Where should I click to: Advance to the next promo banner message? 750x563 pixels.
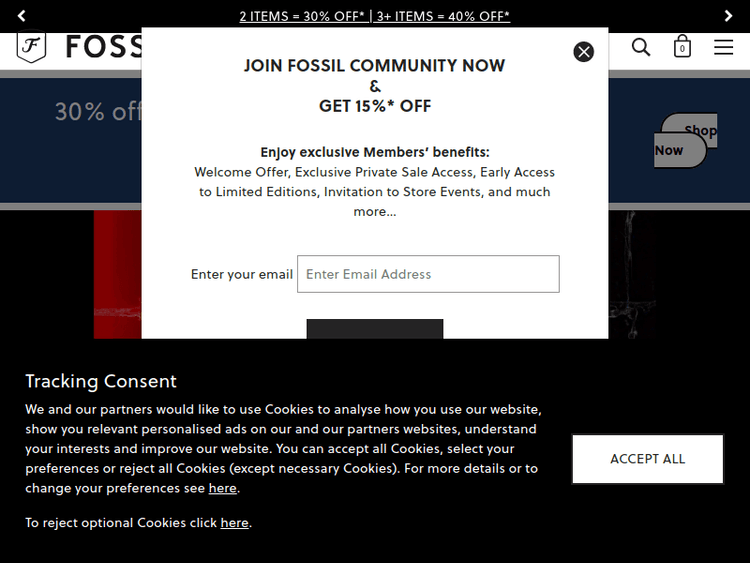click(x=728, y=16)
